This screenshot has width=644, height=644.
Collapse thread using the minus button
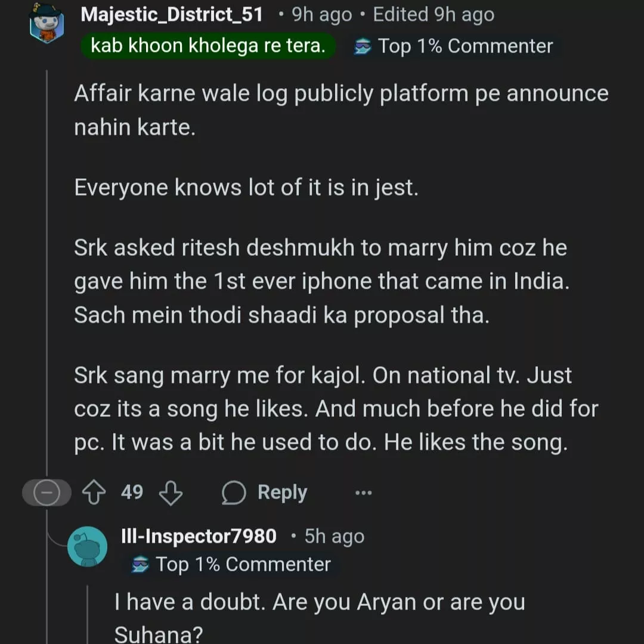pyautogui.click(x=46, y=493)
